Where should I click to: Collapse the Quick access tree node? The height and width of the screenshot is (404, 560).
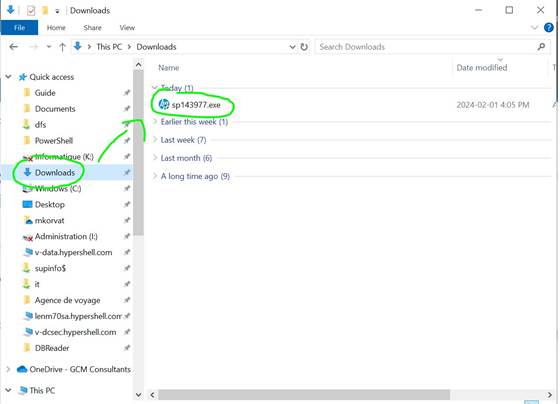9,77
